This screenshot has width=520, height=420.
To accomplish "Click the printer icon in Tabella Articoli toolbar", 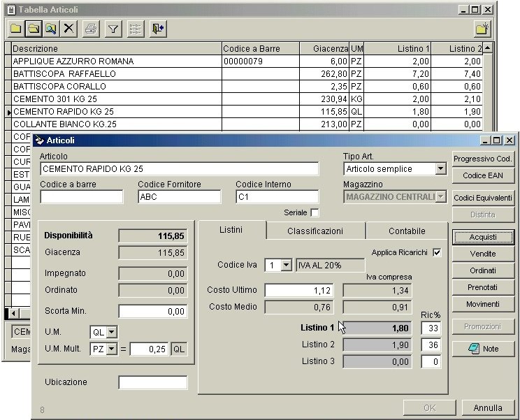I will coord(91,29).
